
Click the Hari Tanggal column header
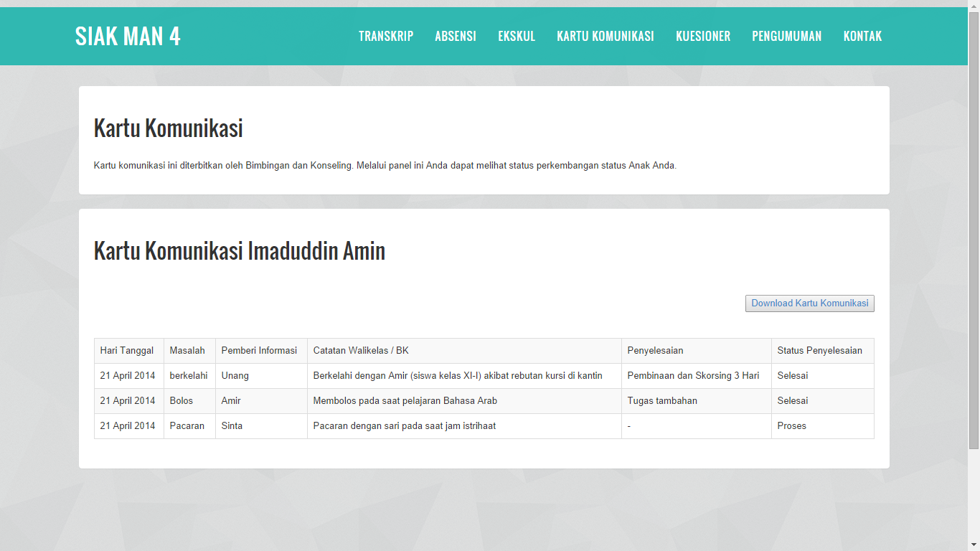[127, 351]
